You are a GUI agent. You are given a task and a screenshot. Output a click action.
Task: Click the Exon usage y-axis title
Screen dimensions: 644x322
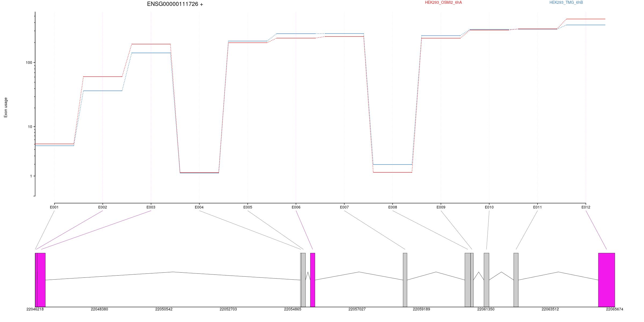point(6,107)
